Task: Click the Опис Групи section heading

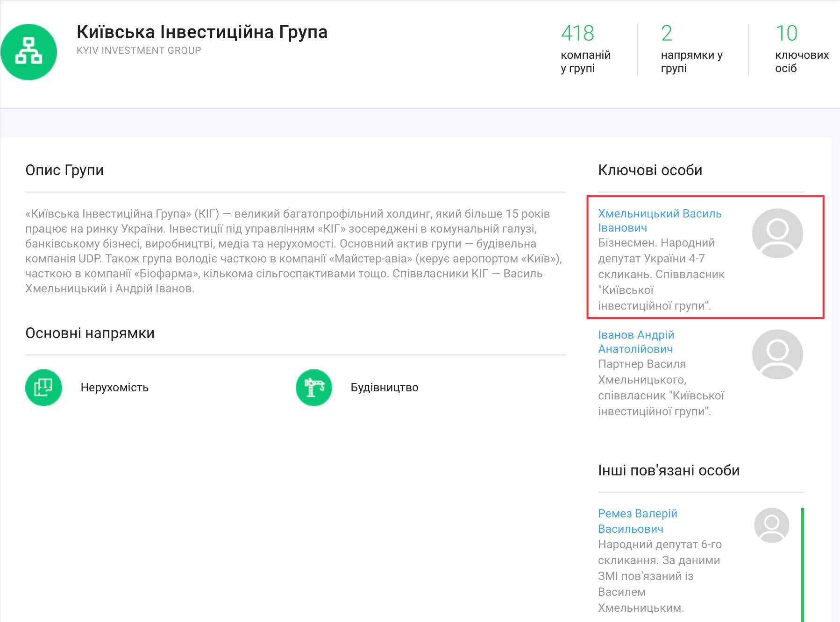Action: tap(64, 170)
